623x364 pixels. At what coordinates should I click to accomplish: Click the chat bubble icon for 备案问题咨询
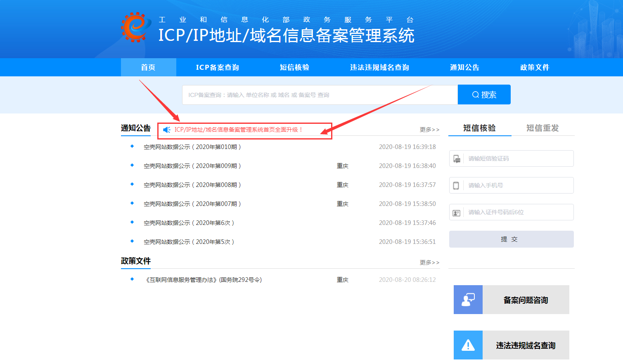click(468, 300)
